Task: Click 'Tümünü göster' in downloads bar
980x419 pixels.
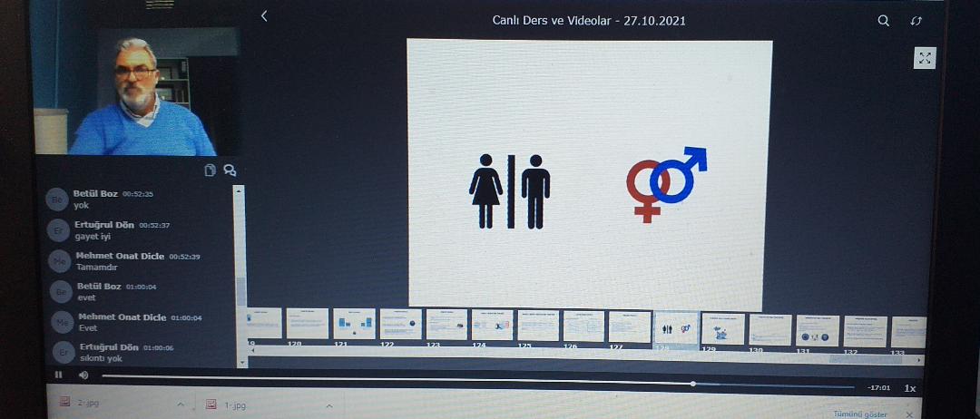Action: pos(860,414)
